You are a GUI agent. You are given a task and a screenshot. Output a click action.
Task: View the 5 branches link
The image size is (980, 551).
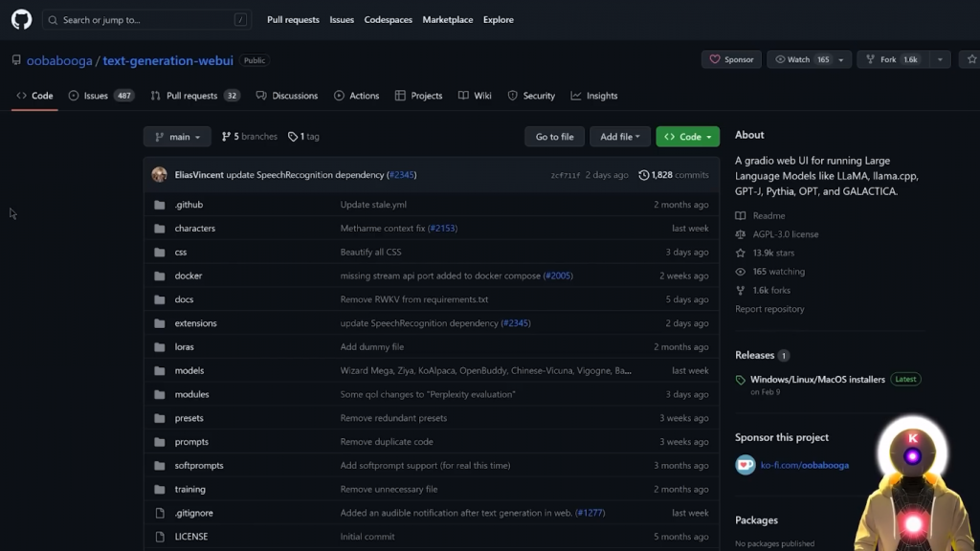point(250,136)
